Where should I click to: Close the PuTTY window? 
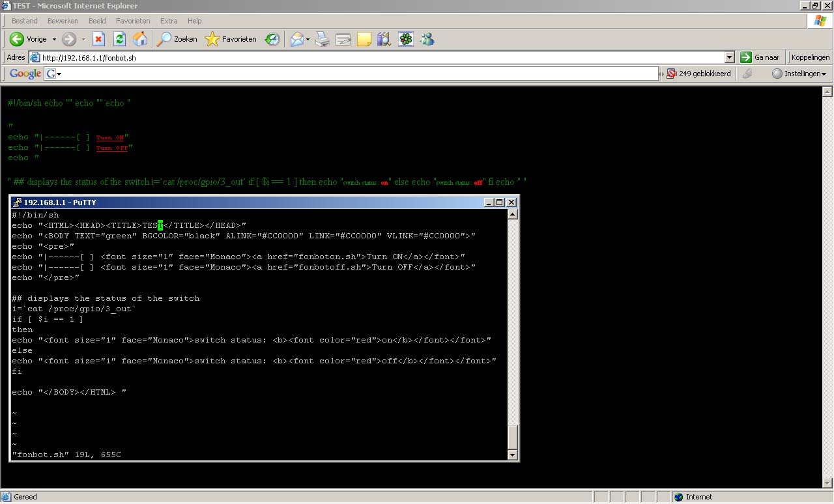click(x=511, y=203)
